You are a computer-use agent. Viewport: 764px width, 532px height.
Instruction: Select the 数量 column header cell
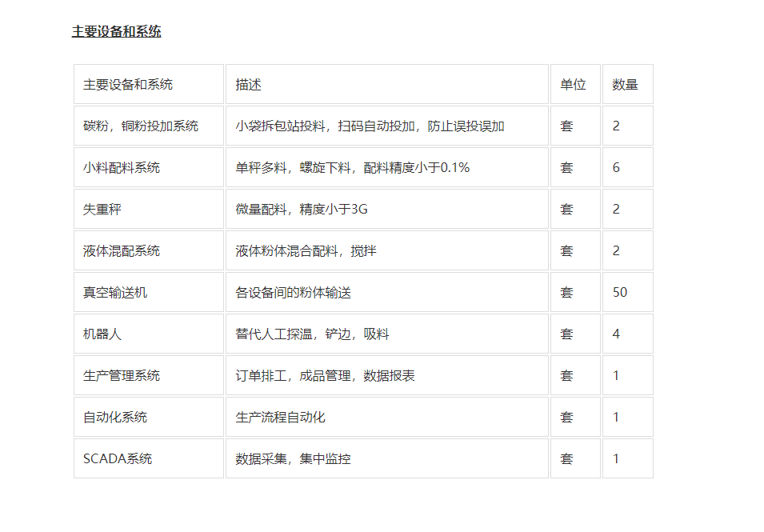626,85
